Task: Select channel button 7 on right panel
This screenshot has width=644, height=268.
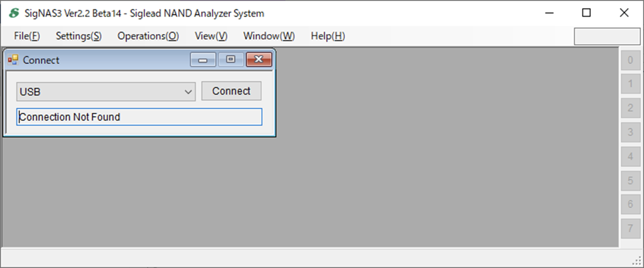Action: [630, 229]
